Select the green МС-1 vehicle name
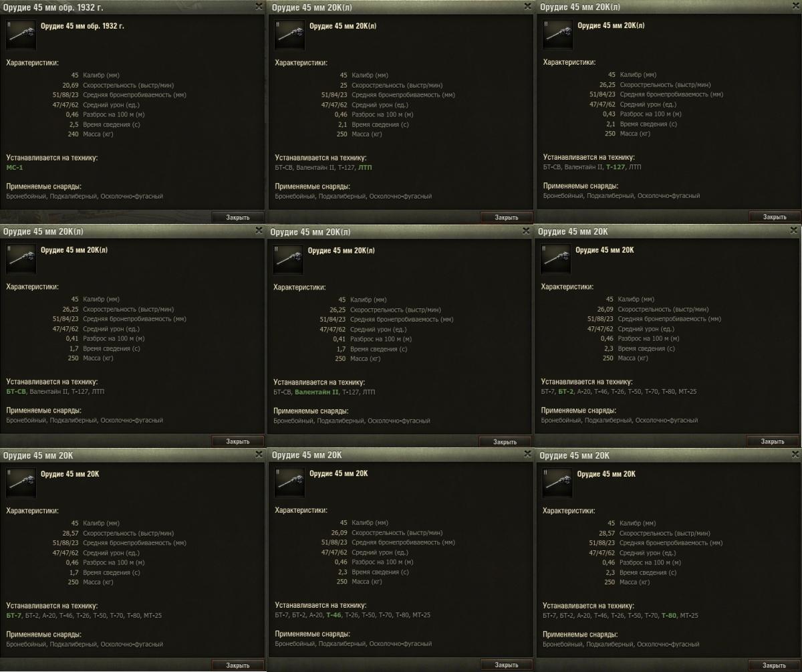The width and height of the screenshot is (802, 672). pyautogui.click(x=14, y=167)
